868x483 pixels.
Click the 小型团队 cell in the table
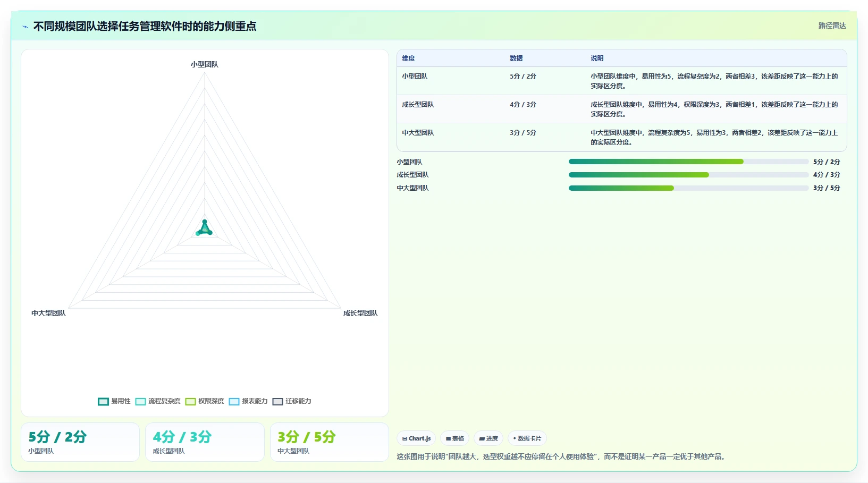click(x=415, y=77)
